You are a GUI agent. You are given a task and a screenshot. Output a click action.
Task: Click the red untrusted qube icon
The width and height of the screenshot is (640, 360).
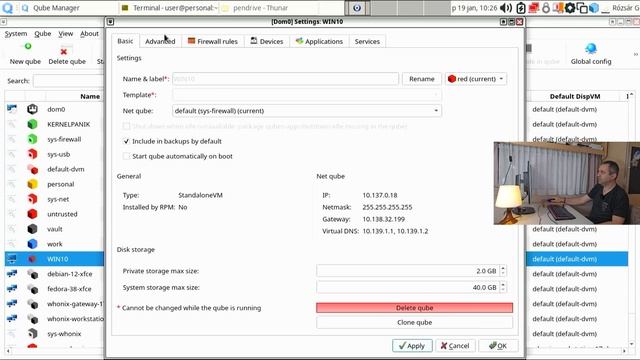[32, 214]
